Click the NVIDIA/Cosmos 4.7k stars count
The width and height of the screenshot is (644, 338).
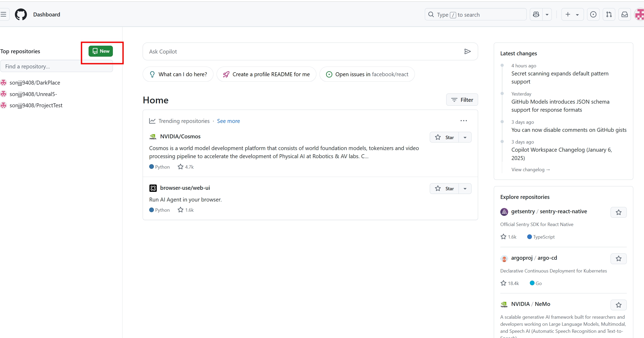pyautogui.click(x=186, y=167)
